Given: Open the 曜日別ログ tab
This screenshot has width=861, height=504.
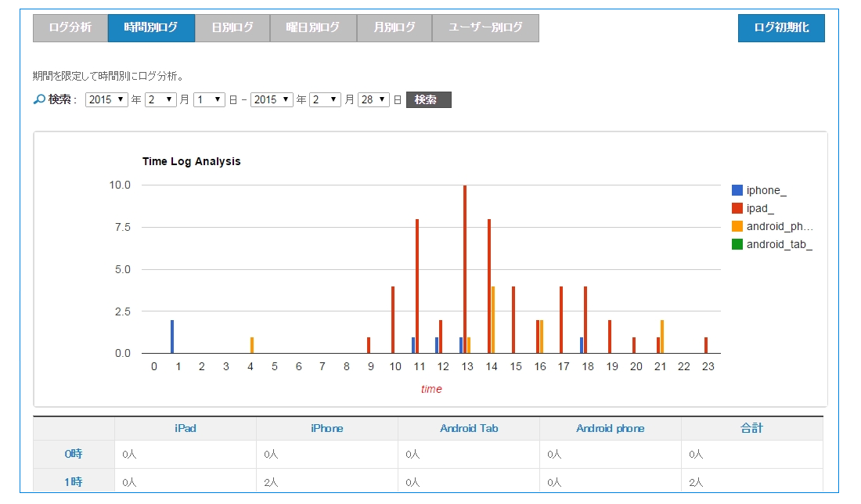Looking at the screenshot, I should pyautogui.click(x=313, y=27).
